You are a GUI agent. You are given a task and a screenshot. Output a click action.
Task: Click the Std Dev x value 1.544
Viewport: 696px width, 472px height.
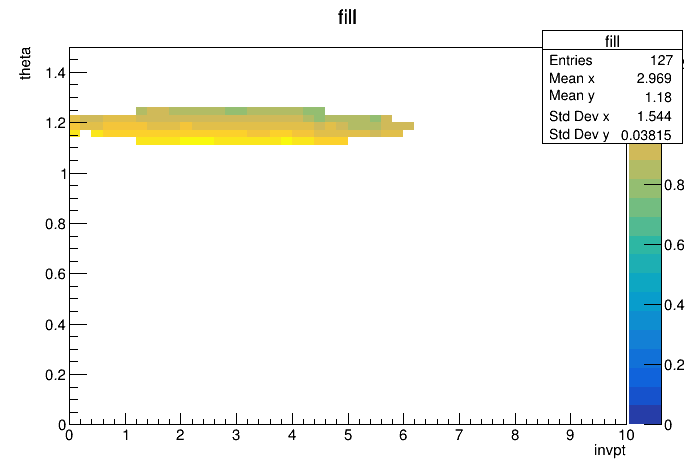click(654, 116)
